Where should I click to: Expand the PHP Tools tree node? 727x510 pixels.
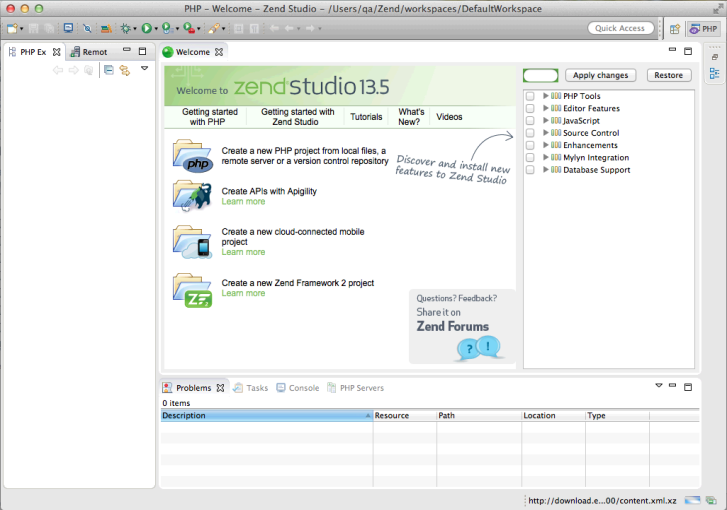546,96
